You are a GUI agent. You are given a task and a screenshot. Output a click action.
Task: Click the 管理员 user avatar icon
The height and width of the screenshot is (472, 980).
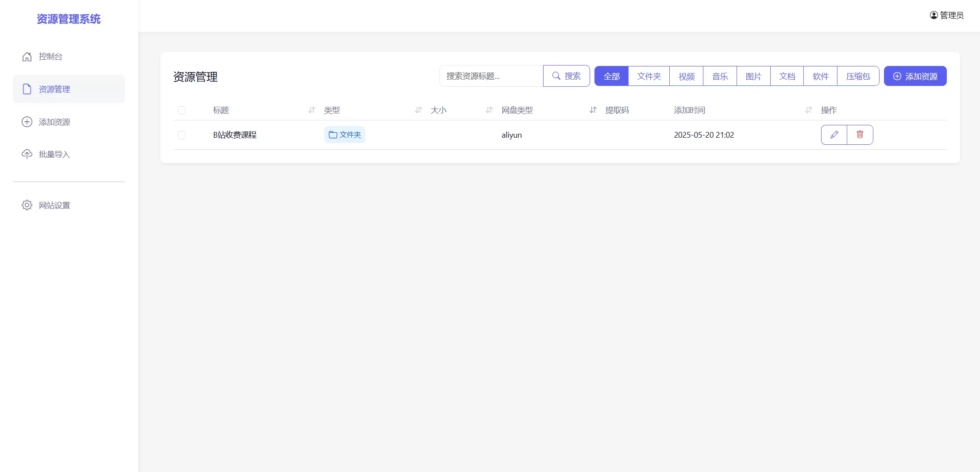tap(933, 15)
